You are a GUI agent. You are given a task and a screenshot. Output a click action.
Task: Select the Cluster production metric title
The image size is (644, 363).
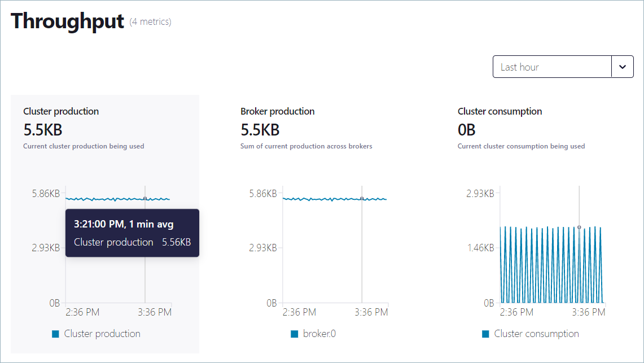(x=61, y=111)
